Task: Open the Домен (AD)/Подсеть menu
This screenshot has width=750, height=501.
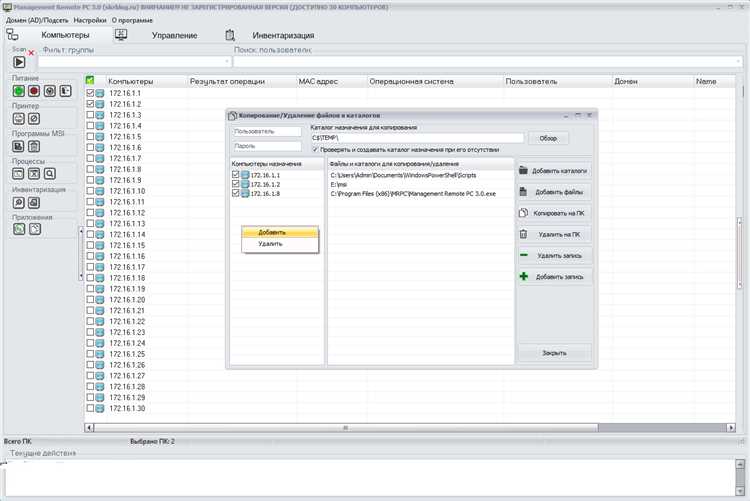Action: click(x=37, y=21)
